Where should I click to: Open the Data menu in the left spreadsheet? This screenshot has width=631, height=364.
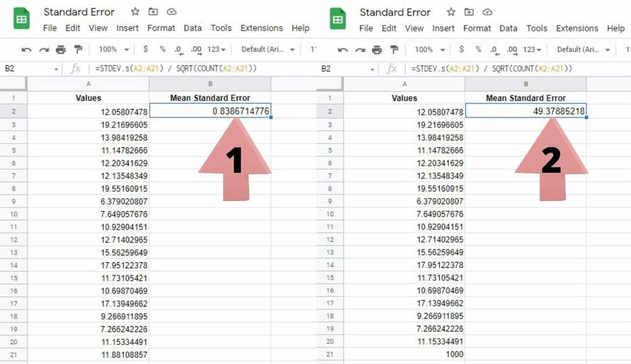click(192, 28)
